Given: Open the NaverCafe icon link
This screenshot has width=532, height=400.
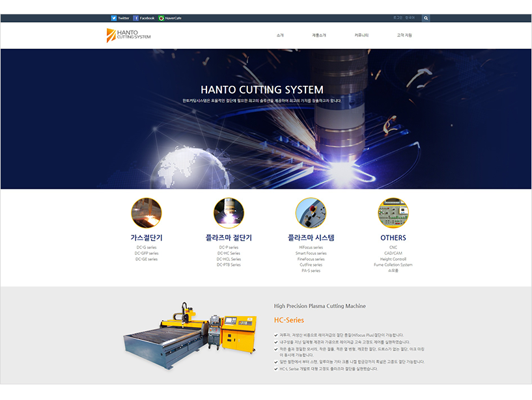Looking at the screenshot, I should click(161, 18).
